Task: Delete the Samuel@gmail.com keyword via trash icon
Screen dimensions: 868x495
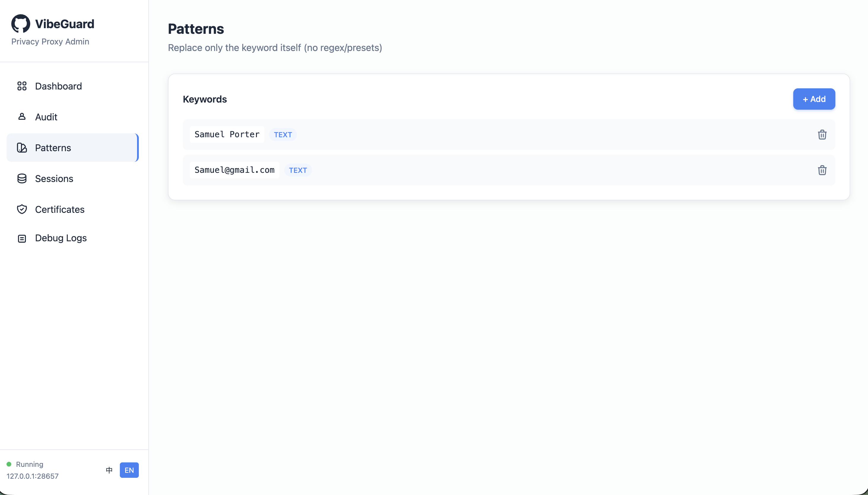Action: [822, 170]
